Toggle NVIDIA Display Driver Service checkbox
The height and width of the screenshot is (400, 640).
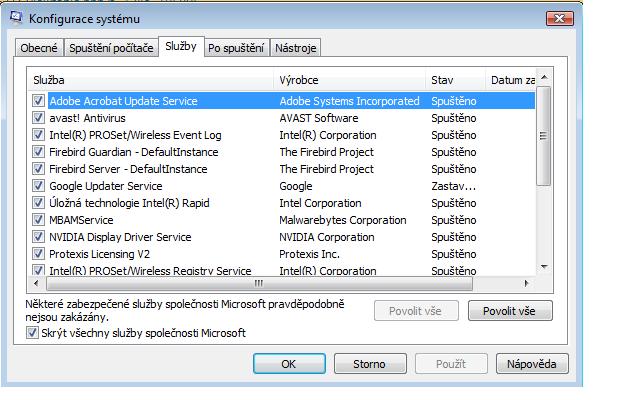(x=38, y=237)
